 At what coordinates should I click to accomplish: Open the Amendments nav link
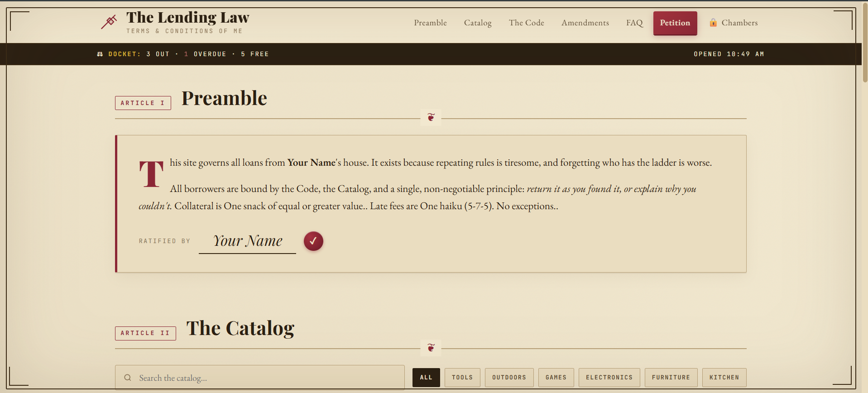pyautogui.click(x=585, y=23)
